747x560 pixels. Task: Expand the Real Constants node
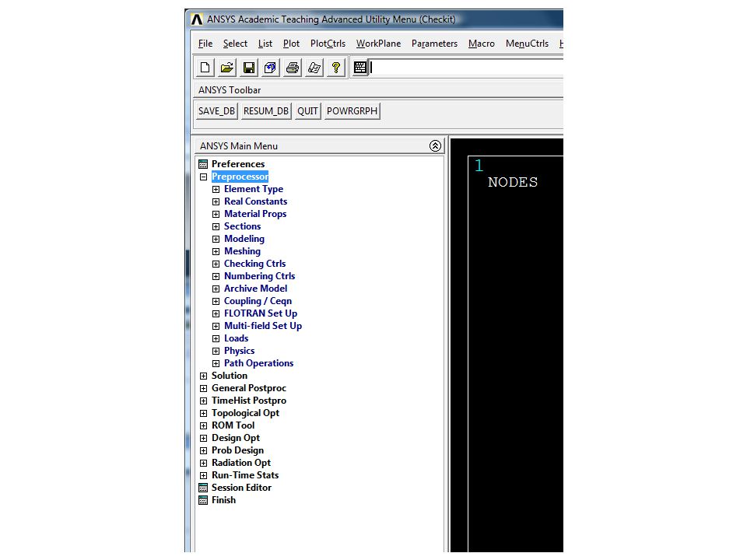(x=216, y=201)
